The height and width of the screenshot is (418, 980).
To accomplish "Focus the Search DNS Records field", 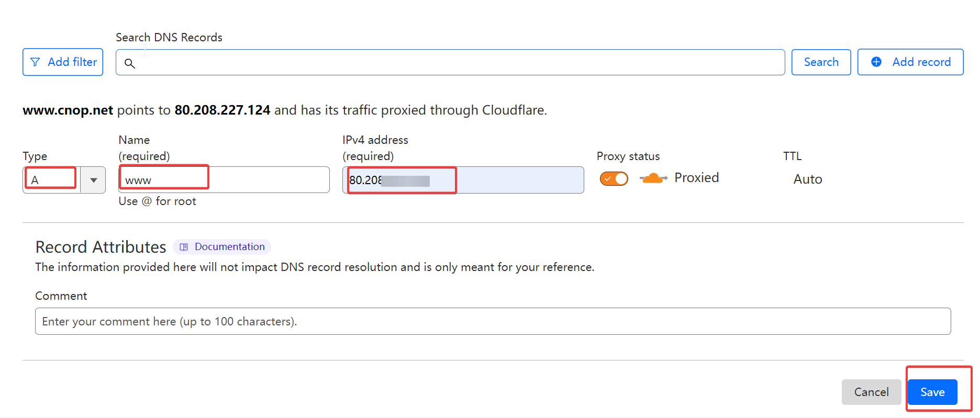I will pos(450,62).
